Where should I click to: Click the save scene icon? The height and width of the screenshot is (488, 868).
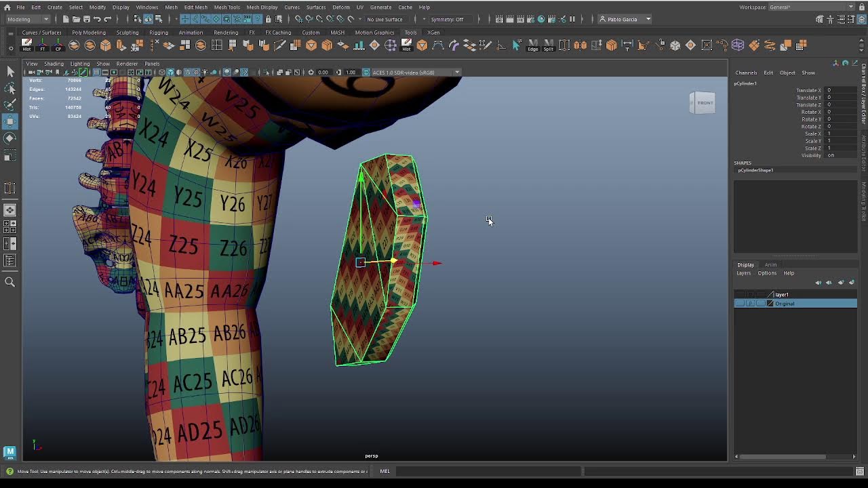point(86,19)
